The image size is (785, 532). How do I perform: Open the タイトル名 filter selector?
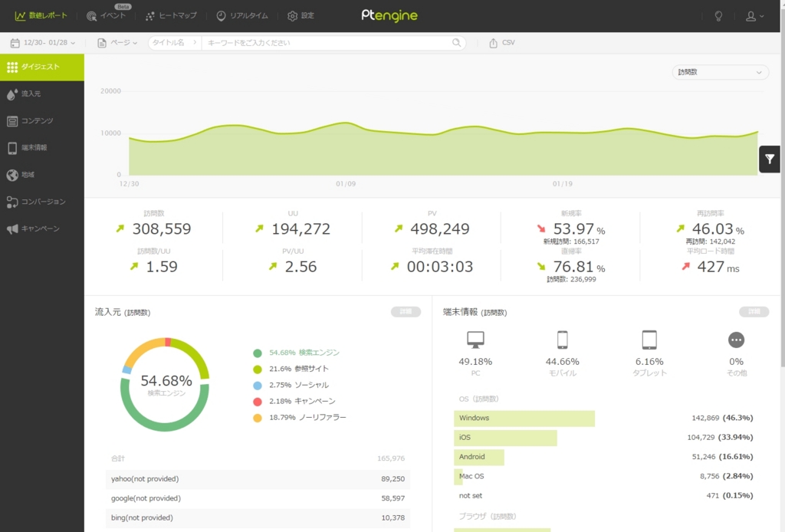174,42
